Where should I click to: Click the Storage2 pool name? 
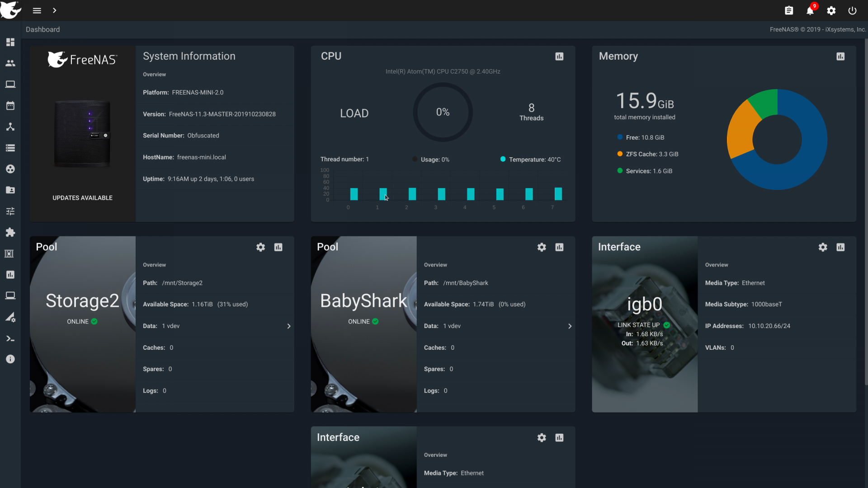pos(82,301)
